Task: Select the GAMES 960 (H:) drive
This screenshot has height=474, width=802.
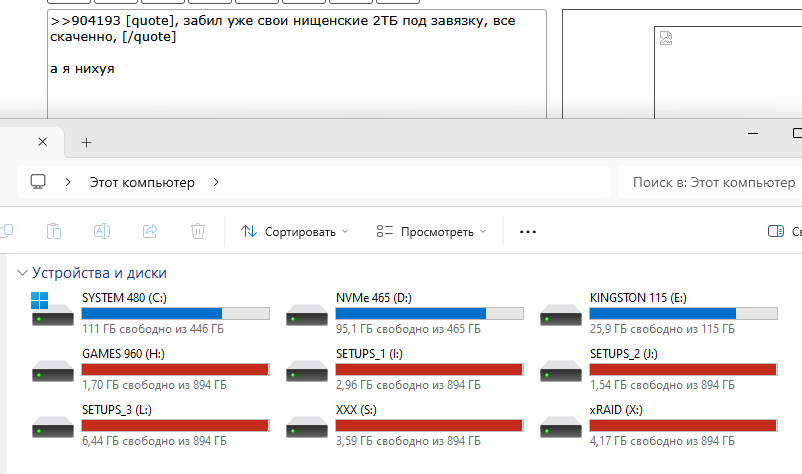Action: [150, 368]
